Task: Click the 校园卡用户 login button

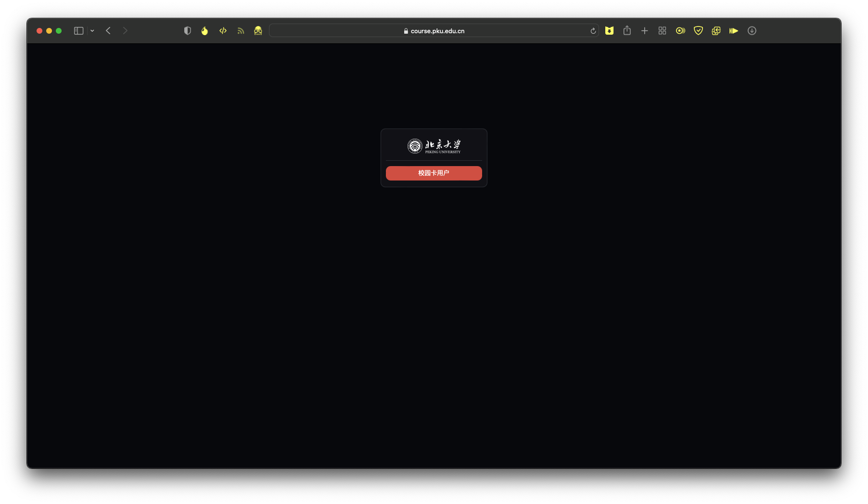Action: point(434,173)
